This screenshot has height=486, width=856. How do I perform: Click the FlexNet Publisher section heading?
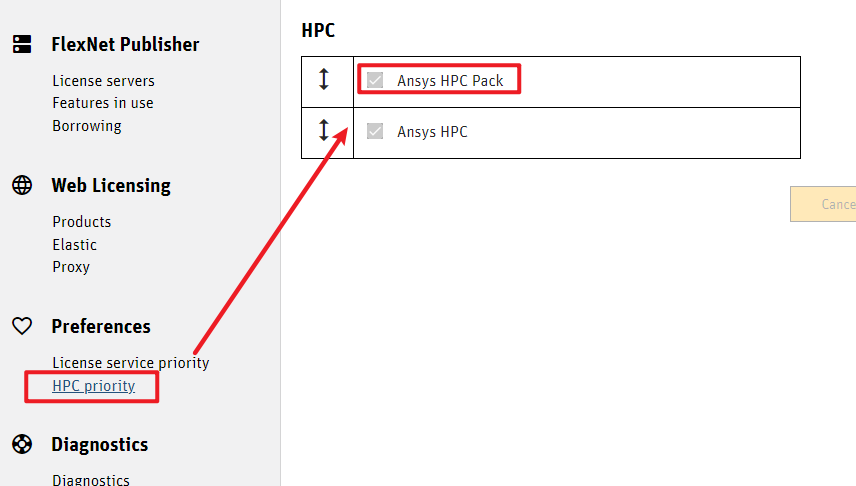coord(125,44)
